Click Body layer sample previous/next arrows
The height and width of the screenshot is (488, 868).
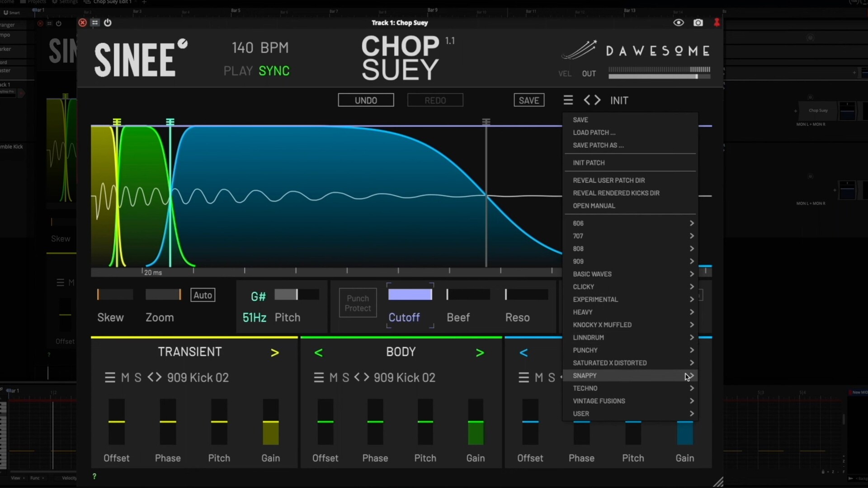point(362,377)
